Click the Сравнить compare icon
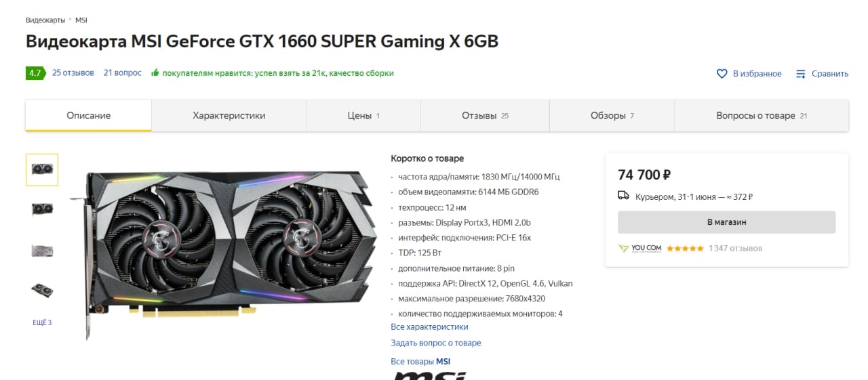This screenshot has width=868, height=380. (801, 74)
